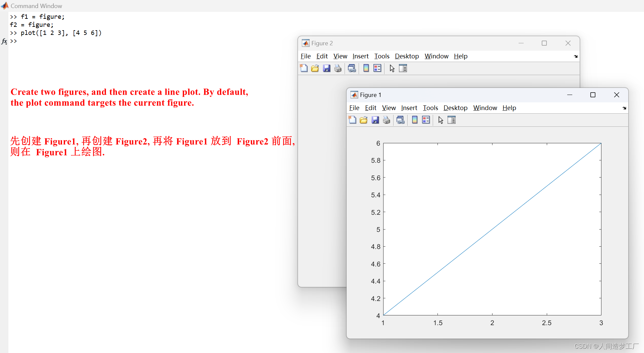Toggle Edit Plot arrow in Figure 1 toolbar

pyautogui.click(x=441, y=120)
